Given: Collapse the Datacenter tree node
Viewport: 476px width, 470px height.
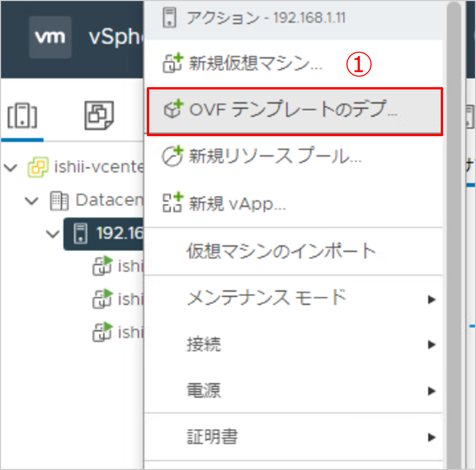Looking at the screenshot, I should coord(32,201).
